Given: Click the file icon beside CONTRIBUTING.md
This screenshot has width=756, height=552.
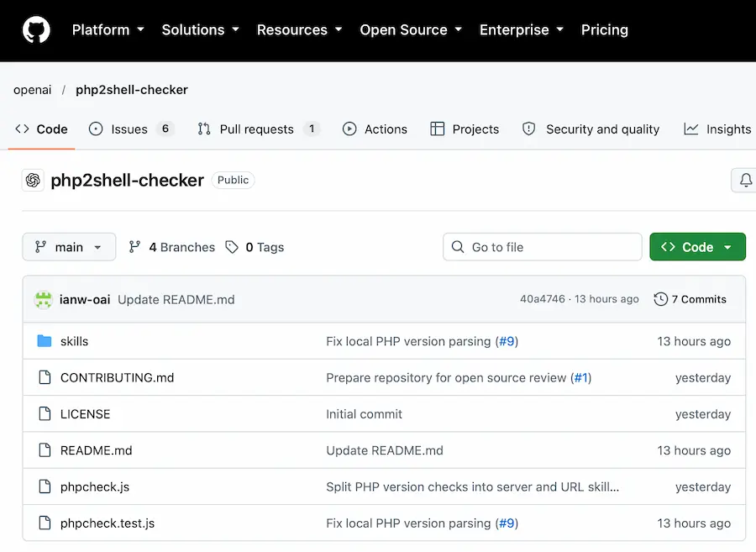Looking at the screenshot, I should [45, 377].
